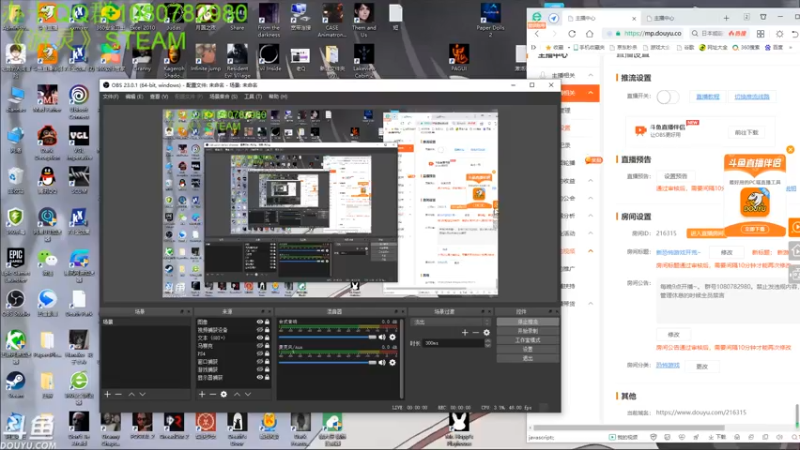Toggle visibility of 图像 source
This screenshot has height=450, width=800.
[259, 322]
